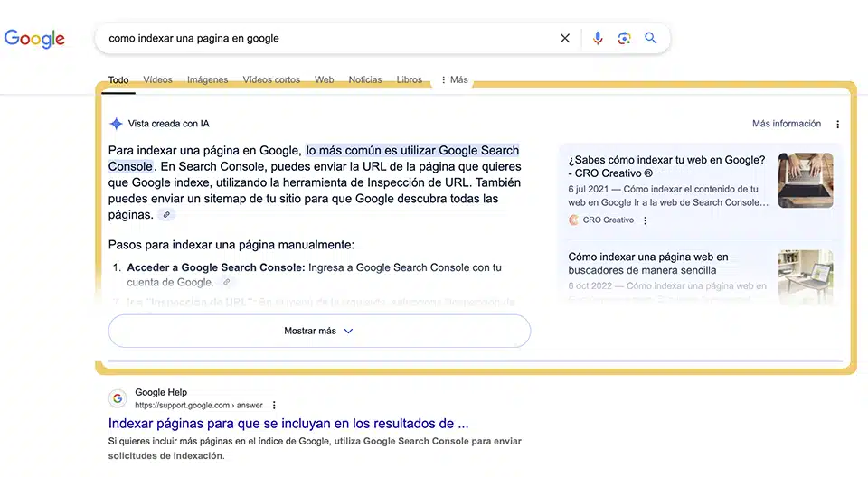Submit search with the magnifying glass icon
Image resolution: width=868 pixels, height=477 pixels.
(x=650, y=38)
